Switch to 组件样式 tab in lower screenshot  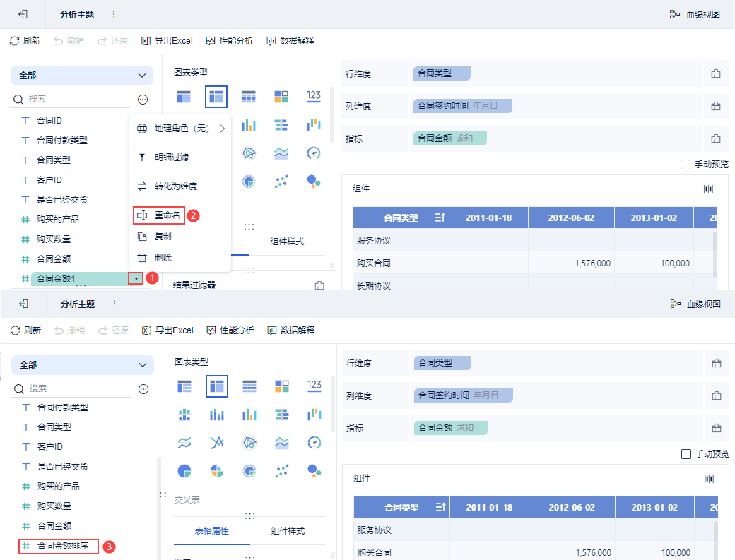pos(288,531)
